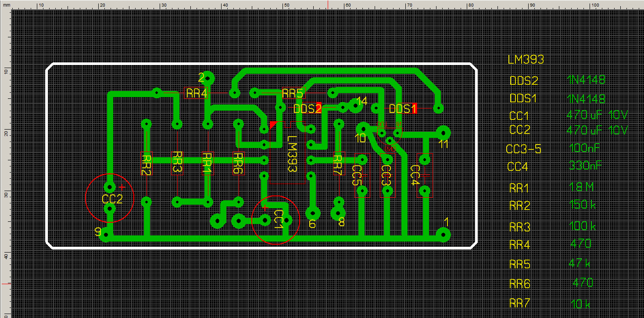The width and height of the screenshot is (644, 318).
Task: Click the CC1 capacitor label on the board
Action: click(x=279, y=220)
